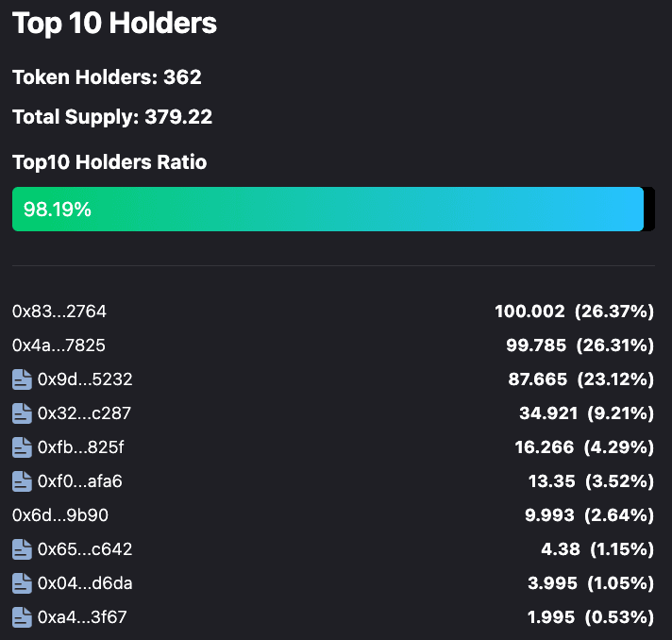The width and height of the screenshot is (672, 640).
Task: Click contract icon beside 0x9d...5232
Action: tap(22, 379)
